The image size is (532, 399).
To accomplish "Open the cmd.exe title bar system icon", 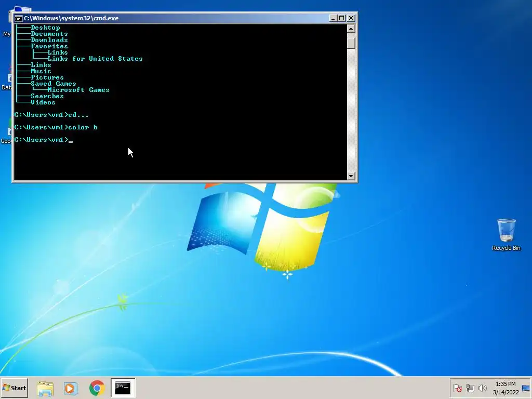I will click(19, 18).
